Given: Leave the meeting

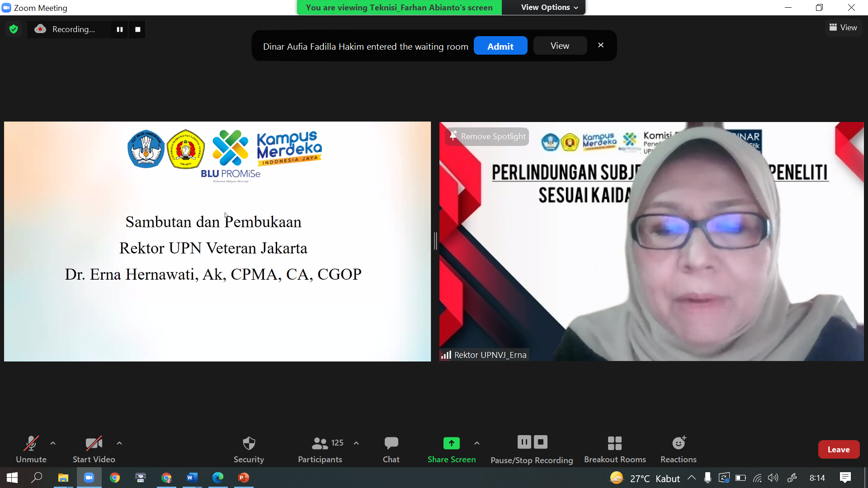Looking at the screenshot, I should [x=839, y=449].
